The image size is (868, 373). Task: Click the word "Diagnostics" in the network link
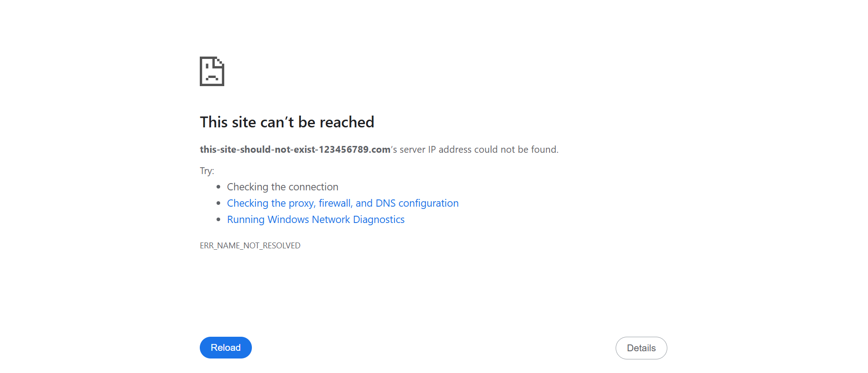[379, 219]
